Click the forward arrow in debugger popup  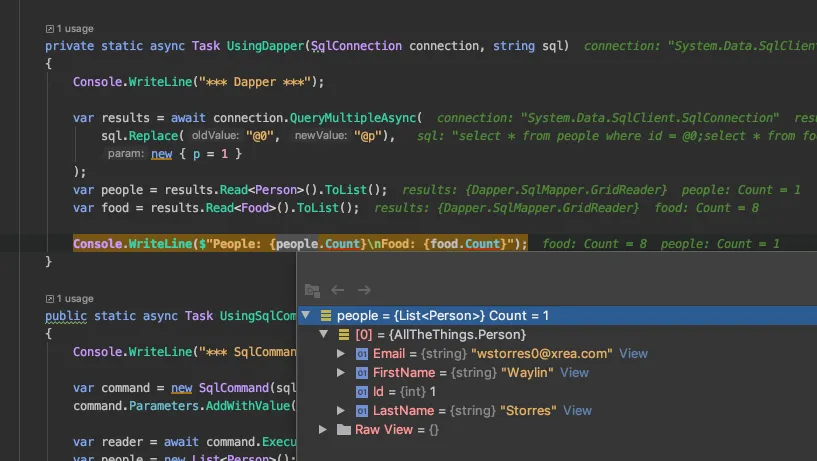364,290
